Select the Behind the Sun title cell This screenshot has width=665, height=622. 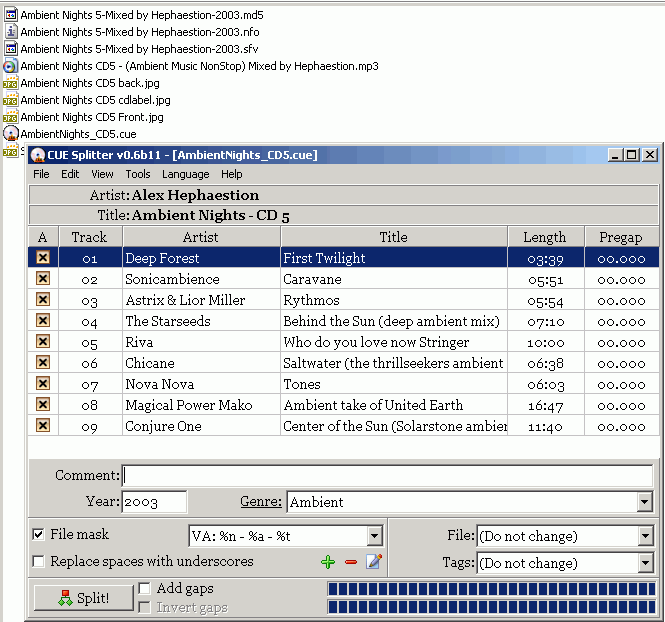pyautogui.click(x=394, y=321)
